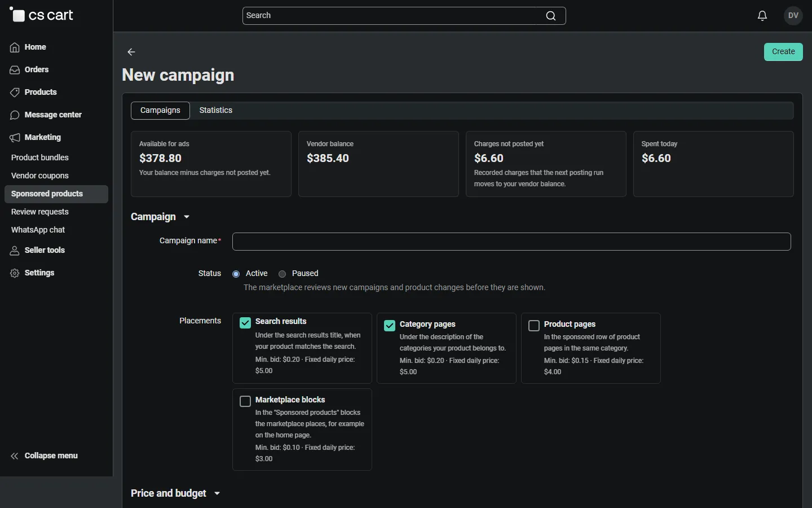Switch to the Campaigns tab

click(x=161, y=111)
